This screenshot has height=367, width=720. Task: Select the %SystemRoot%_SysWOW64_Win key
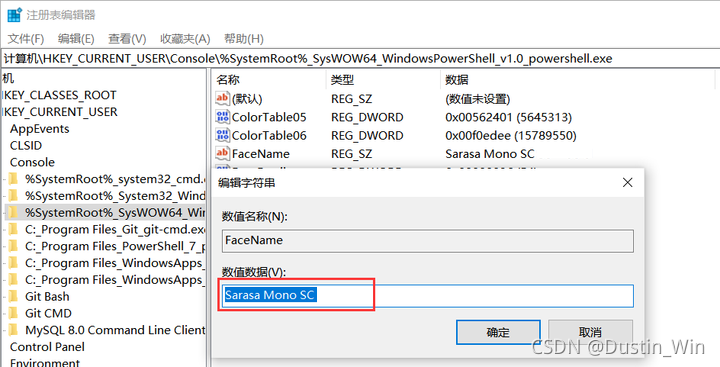tap(115, 212)
